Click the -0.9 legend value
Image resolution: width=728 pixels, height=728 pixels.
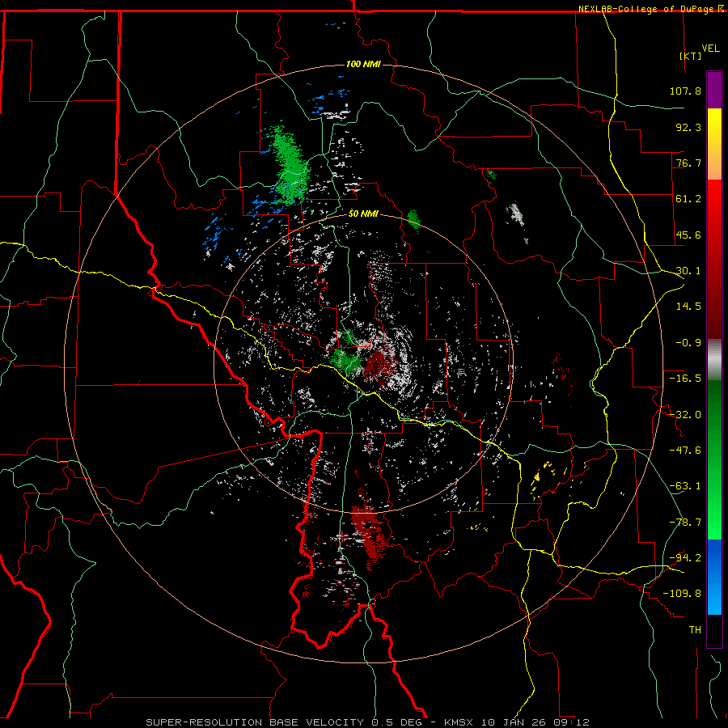(x=688, y=343)
